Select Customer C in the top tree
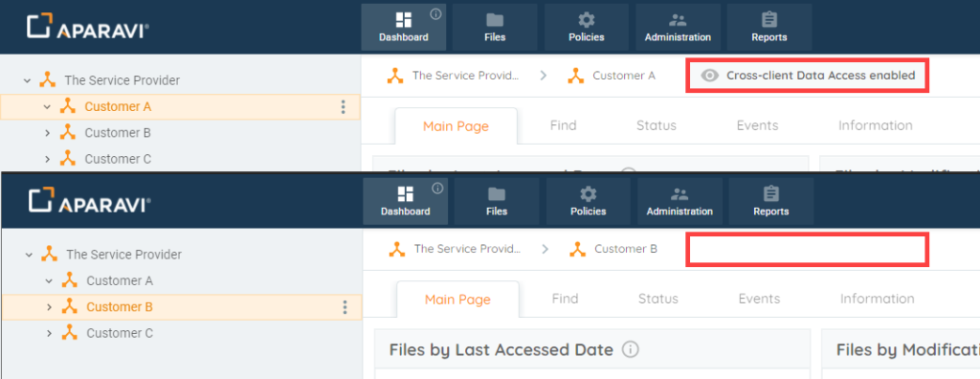The height and width of the screenshot is (379, 980). (118, 160)
